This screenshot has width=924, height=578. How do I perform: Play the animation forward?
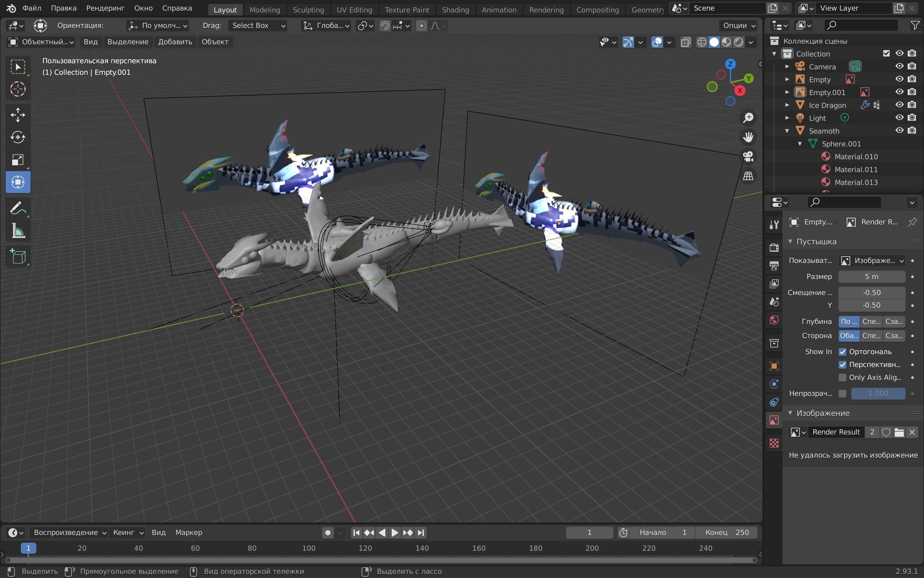395,532
